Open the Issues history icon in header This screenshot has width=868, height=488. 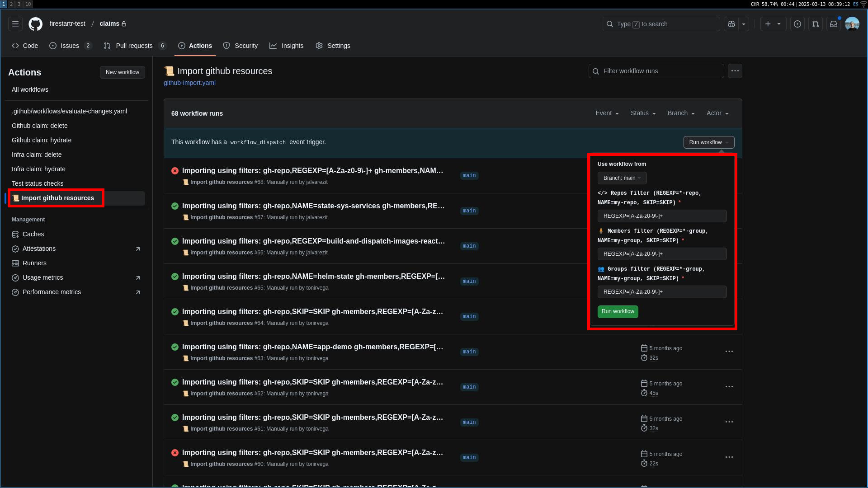coord(797,24)
